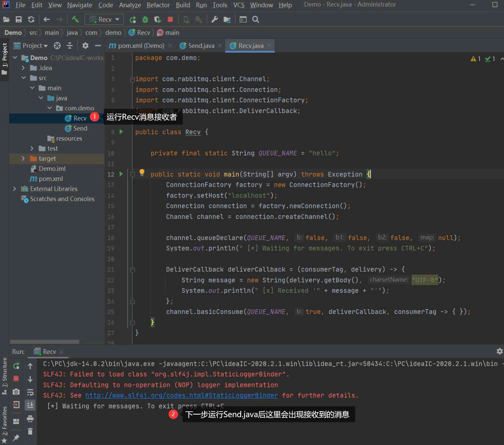Click the warnings indicator in editor corner

point(475,59)
